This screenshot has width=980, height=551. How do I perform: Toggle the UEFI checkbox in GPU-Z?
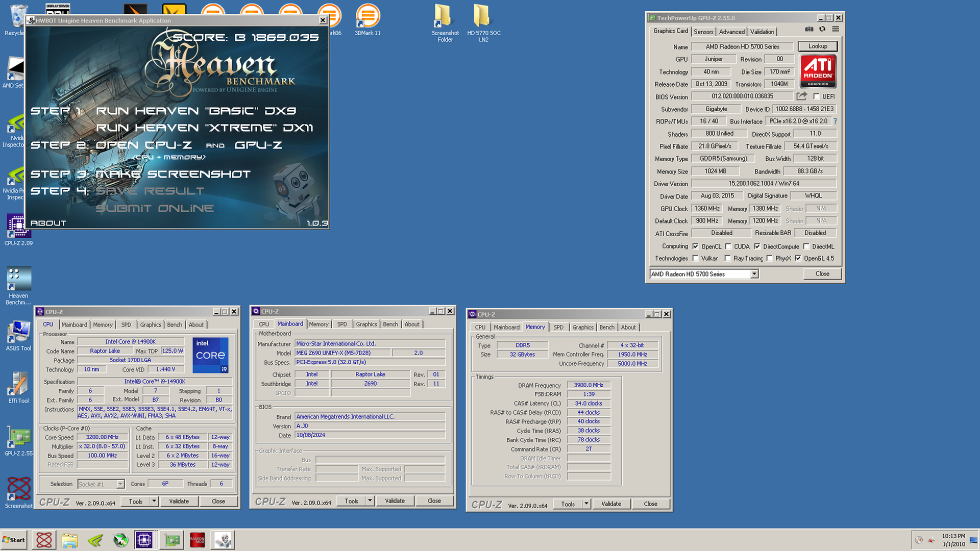click(816, 96)
